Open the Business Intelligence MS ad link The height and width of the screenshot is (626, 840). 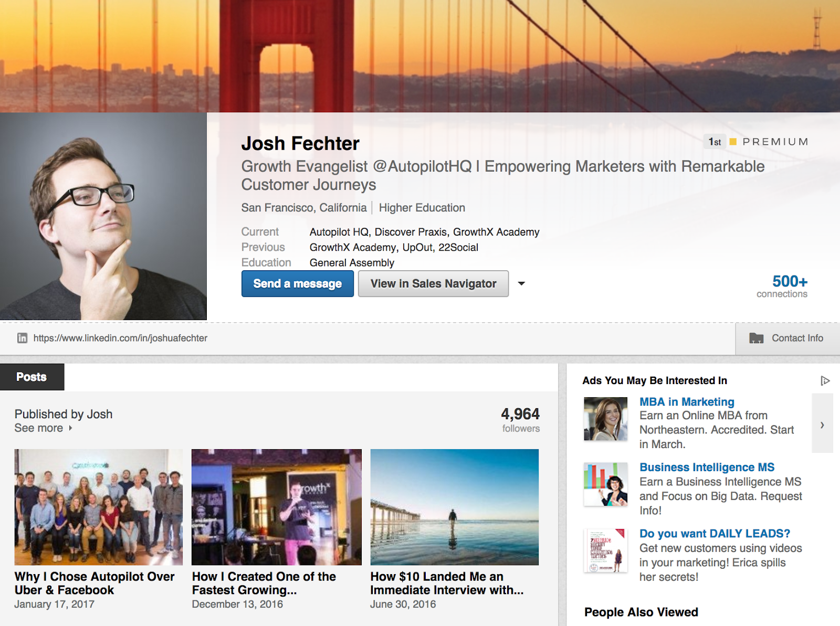(707, 467)
